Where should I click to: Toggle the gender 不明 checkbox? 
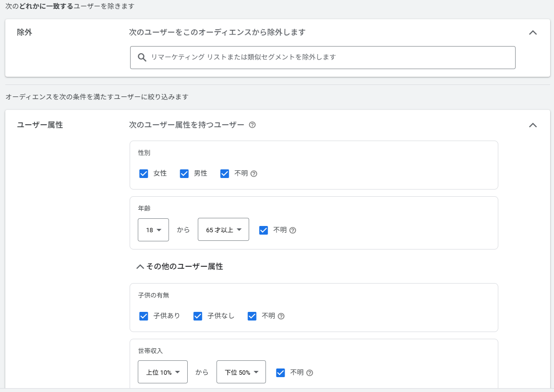(225, 174)
